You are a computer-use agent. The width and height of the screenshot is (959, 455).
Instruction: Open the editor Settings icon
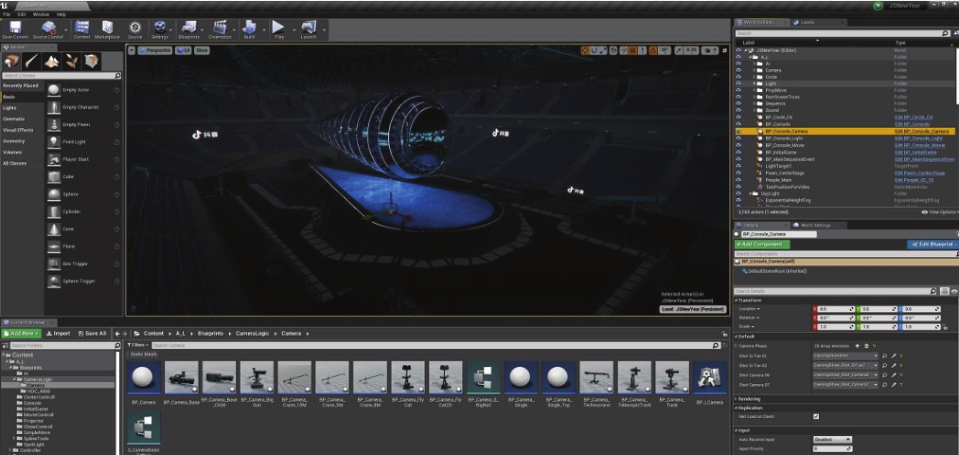click(160, 28)
